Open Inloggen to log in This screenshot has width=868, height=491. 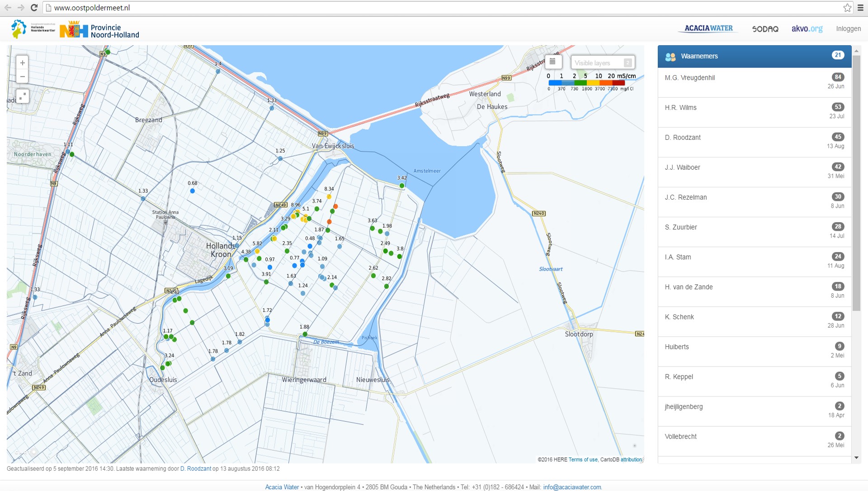tap(849, 28)
